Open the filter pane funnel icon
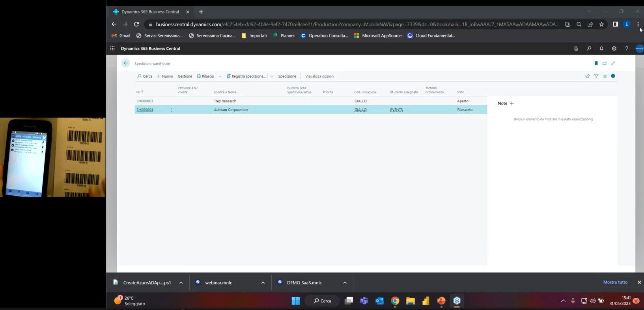 click(596, 76)
